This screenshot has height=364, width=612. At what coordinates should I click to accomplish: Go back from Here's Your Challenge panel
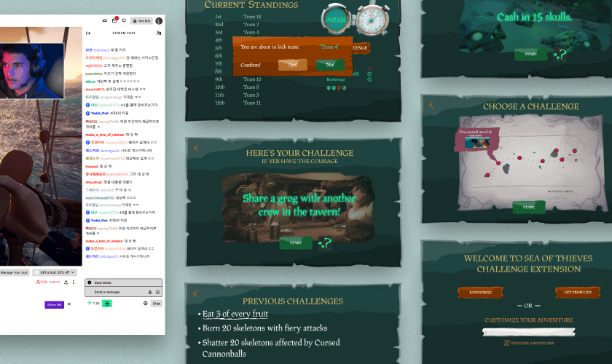tap(196, 149)
